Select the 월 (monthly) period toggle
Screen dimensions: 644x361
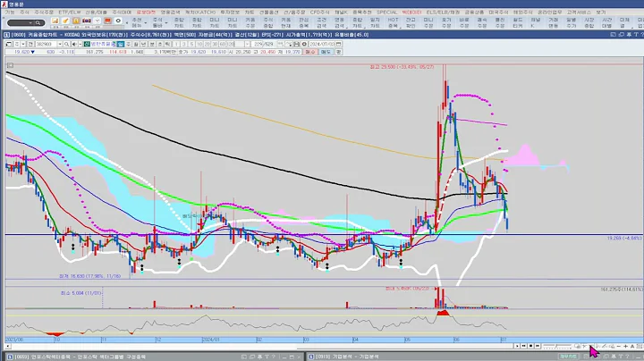point(136,44)
